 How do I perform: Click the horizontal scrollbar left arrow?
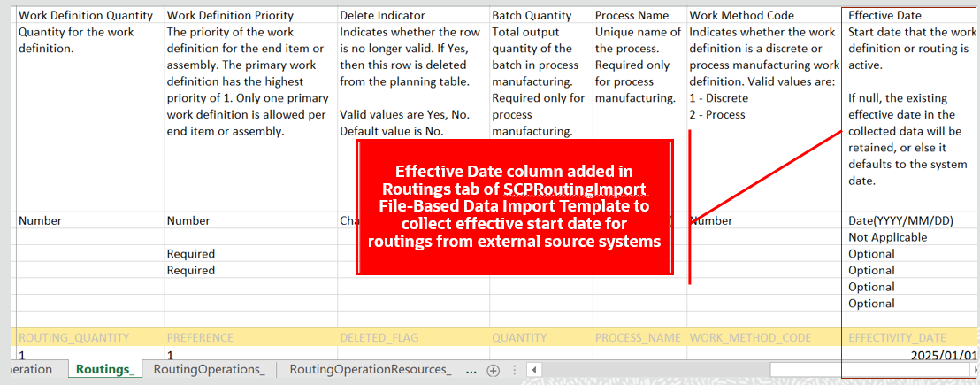coord(533,370)
